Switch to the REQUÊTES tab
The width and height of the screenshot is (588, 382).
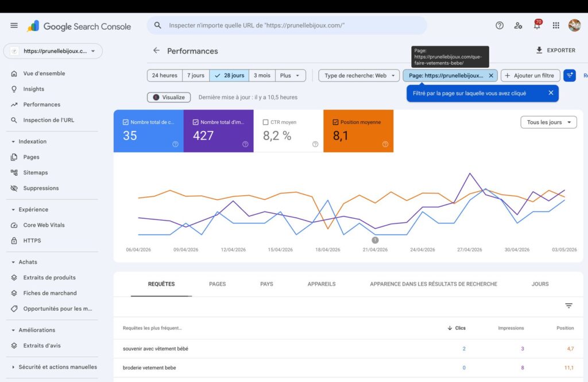click(x=161, y=284)
